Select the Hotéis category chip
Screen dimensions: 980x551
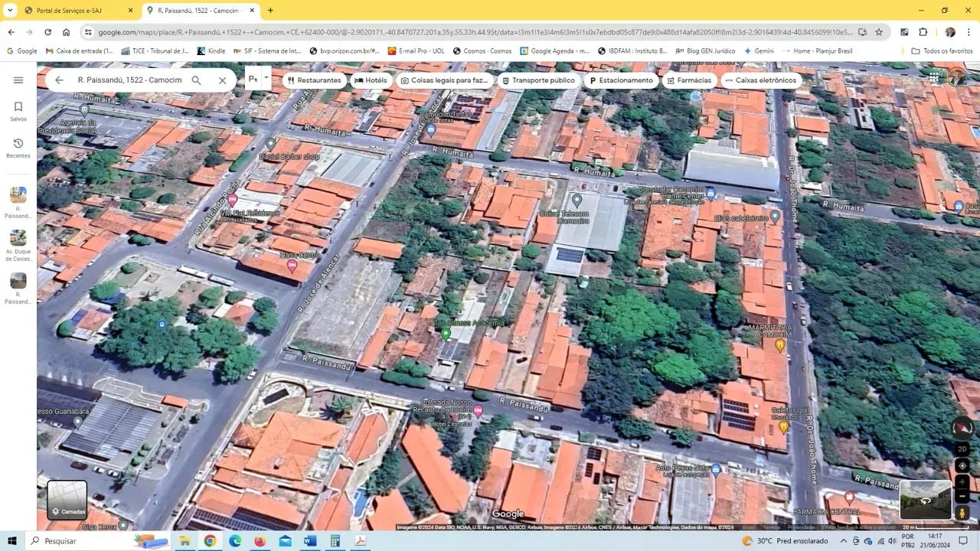coord(371,80)
